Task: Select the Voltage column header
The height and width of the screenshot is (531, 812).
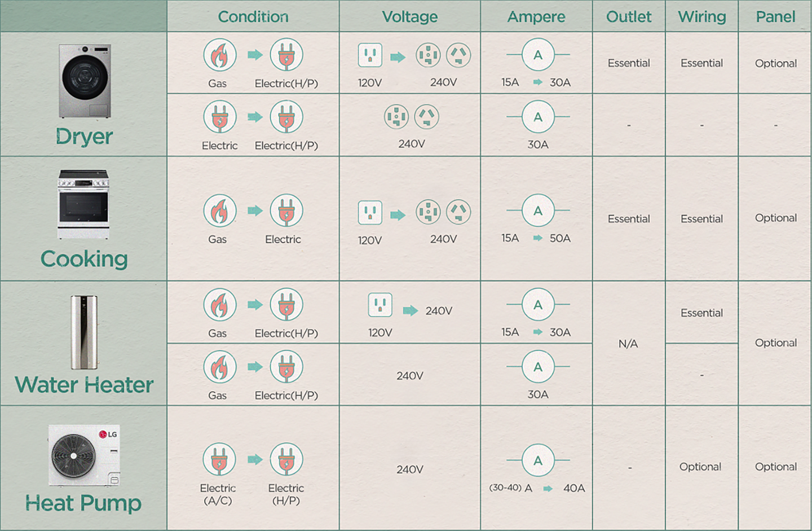Action: (x=409, y=16)
